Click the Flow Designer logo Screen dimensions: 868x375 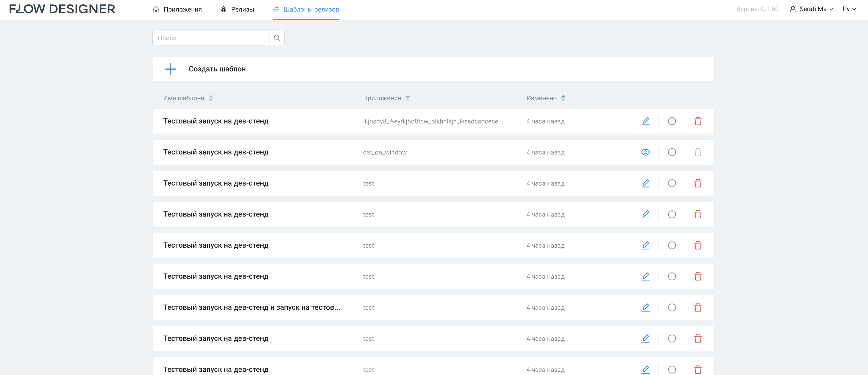coord(62,9)
